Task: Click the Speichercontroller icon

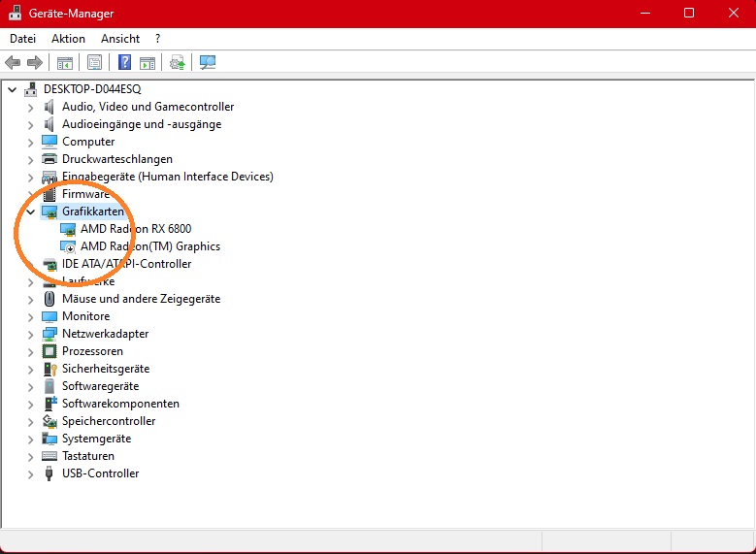Action: [x=49, y=421]
